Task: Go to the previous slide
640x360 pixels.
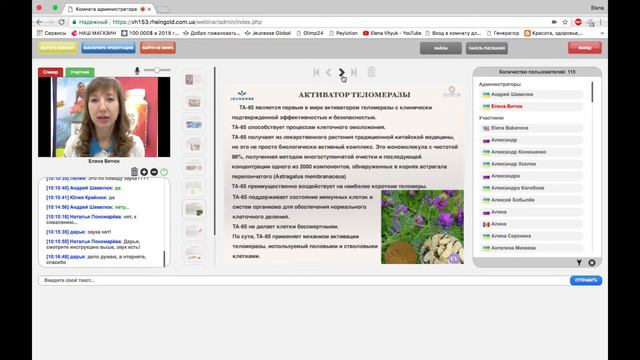Action: (329, 72)
